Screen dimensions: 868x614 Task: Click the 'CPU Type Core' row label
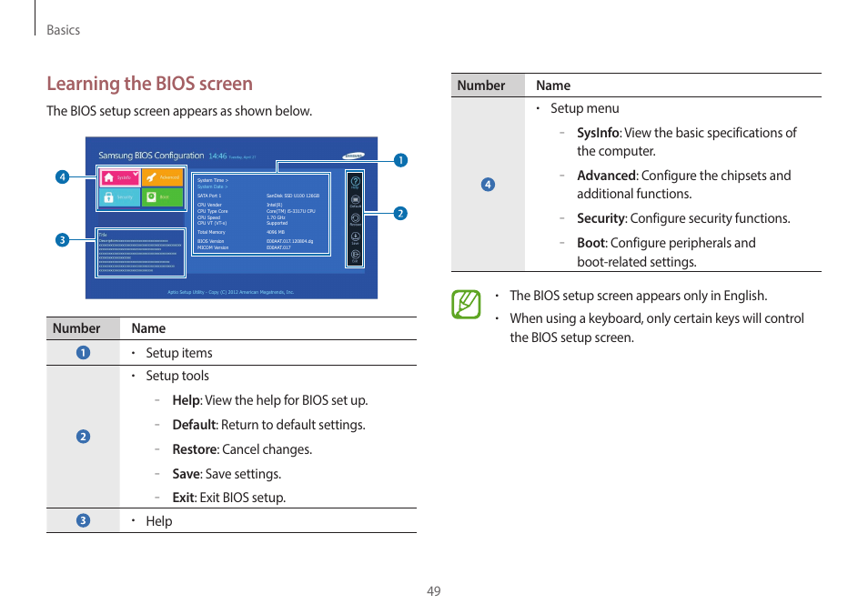tap(212, 211)
